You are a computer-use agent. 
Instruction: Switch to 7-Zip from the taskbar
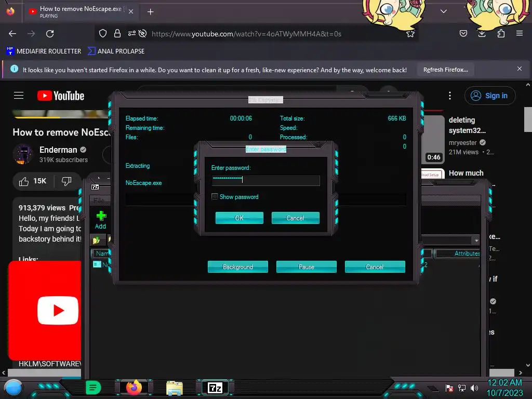point(215,388)
